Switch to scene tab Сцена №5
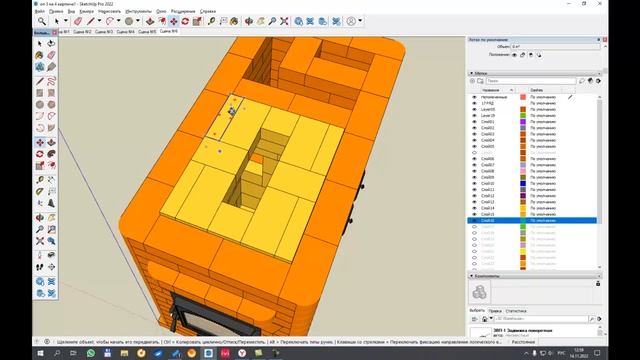This screenshot has width=640, height=360. click(x=147, y=31)
